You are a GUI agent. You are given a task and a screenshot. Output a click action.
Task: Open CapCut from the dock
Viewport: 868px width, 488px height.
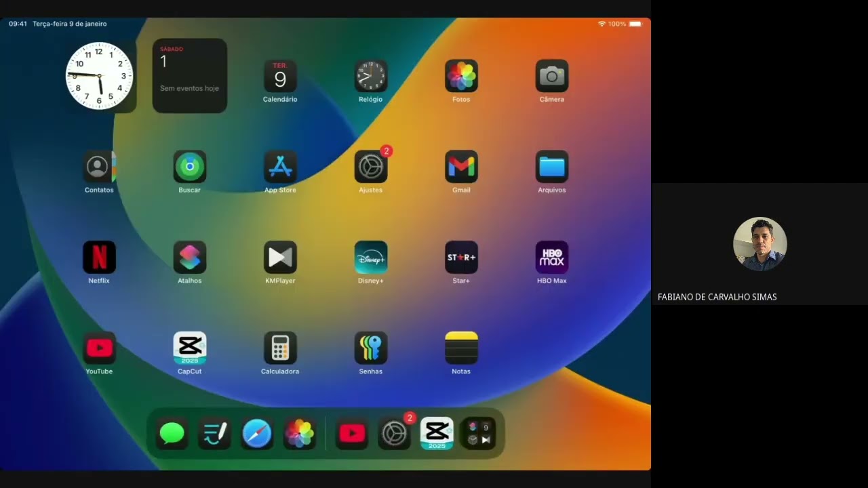(437, 434)
